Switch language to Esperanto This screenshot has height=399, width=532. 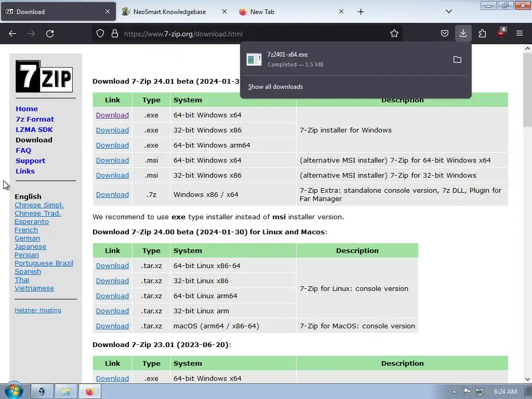pos(32,221)
